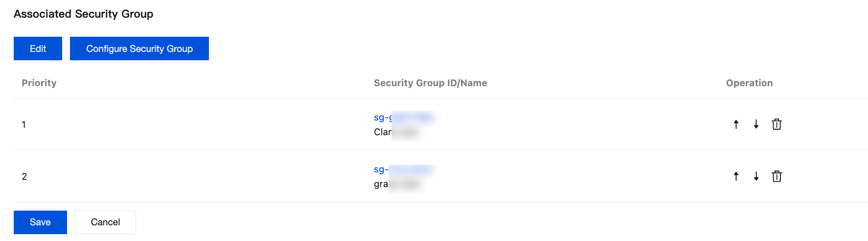
Task: Click the Operation column header
Action: pos(749,83)
